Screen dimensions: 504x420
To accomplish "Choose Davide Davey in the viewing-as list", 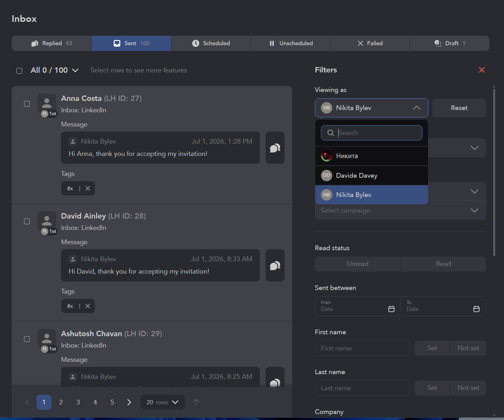I will (x=372, y=176).
